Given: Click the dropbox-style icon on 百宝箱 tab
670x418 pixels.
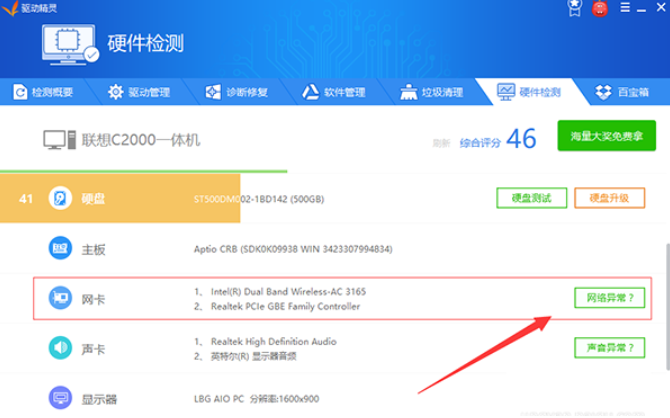Looking at the screenshot, I should coord(603,92).
